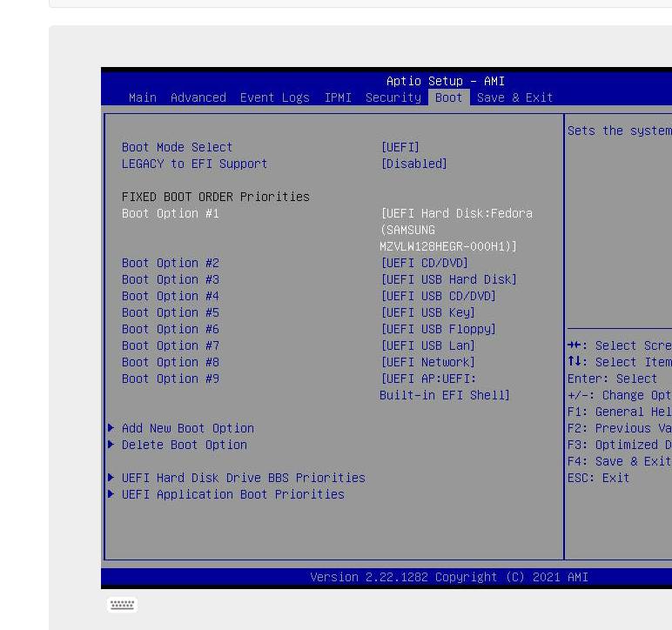Open the Main tab in BIOS setup
The image size is (672, 630).
[143, 97]
